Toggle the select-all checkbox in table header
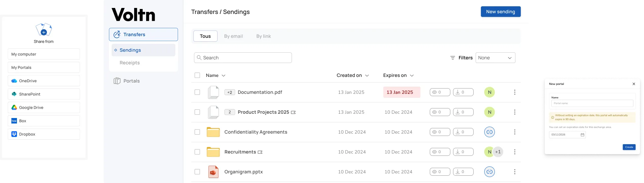The image size is (644, 183). click(197, 75)
